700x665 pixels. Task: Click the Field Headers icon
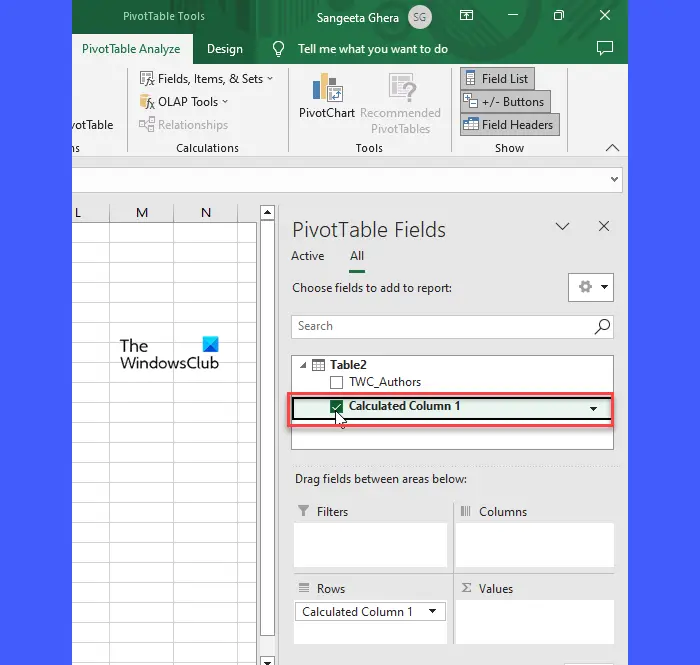click(471, 124)
